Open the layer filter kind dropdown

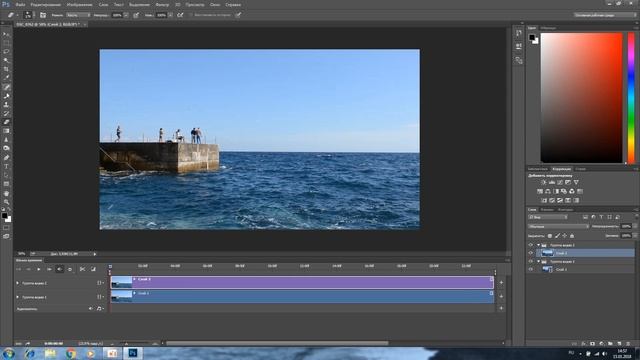(548, 217)
